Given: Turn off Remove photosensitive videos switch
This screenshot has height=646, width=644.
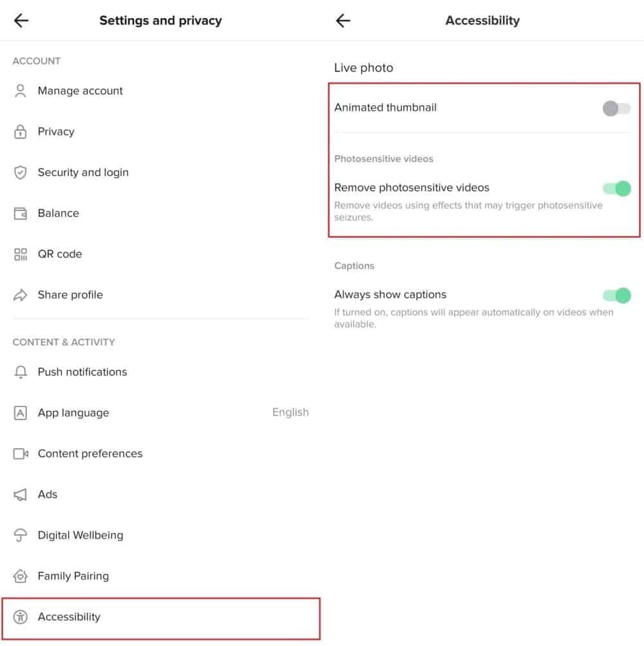Looking at the screenshot, I should pos(616,188).
